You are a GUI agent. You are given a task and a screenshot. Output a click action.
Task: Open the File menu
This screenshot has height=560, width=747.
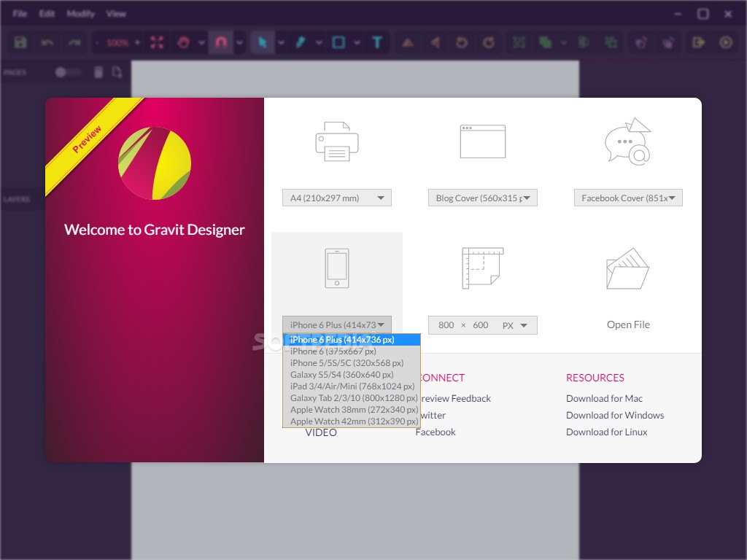tap(20, 14)
